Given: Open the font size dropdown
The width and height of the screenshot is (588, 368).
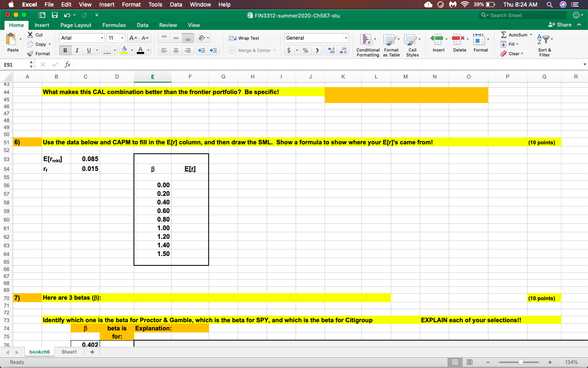Looking at the screenshot, I should point(122,38).
